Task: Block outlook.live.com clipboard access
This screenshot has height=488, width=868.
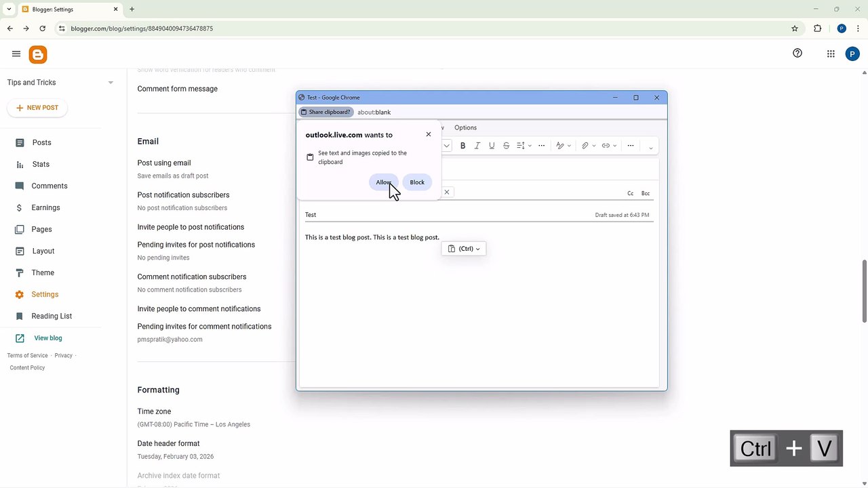Action: (x=417, y=182)
